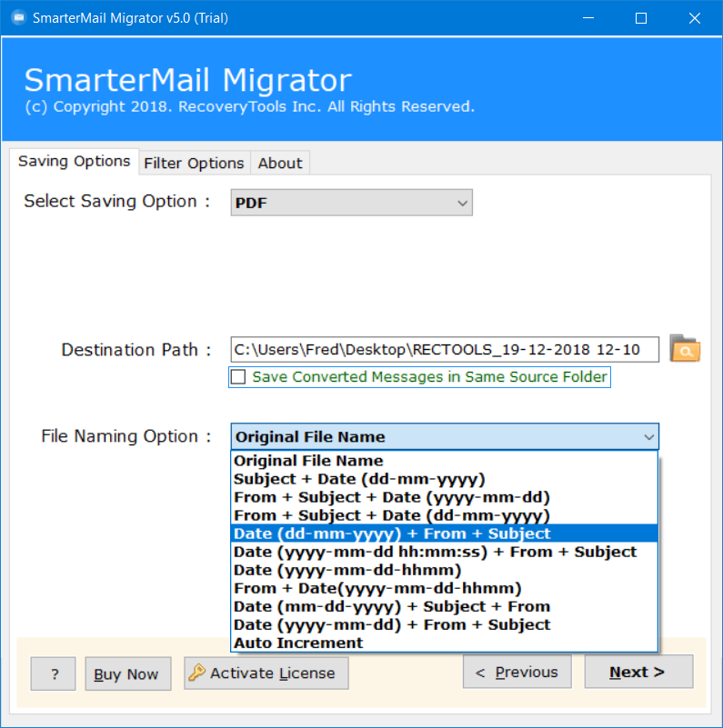Screen dimensions: 723x728
Task: Select Subject + Date (dd-mm-yyyy) option
Action: (x=444, y=479)
